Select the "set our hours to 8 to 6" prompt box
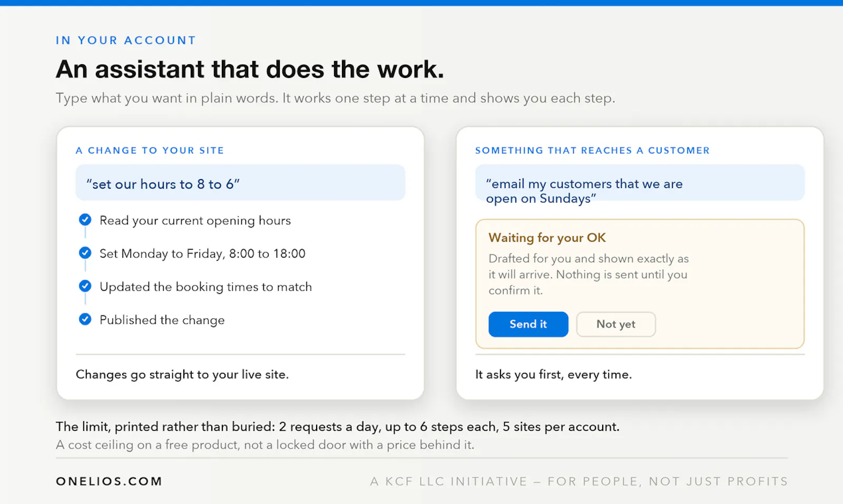Image resolution: width=843 pixels, height=504 pixels. (240, 183)
